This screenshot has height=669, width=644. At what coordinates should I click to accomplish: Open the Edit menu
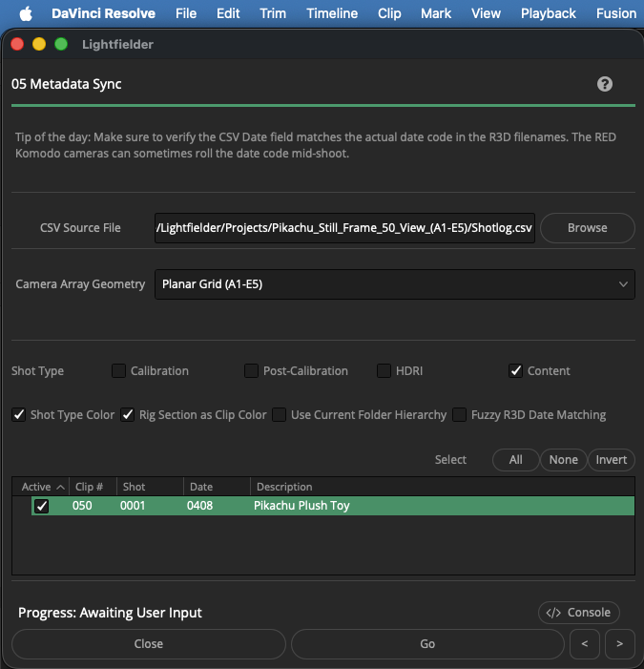[228, 13]
